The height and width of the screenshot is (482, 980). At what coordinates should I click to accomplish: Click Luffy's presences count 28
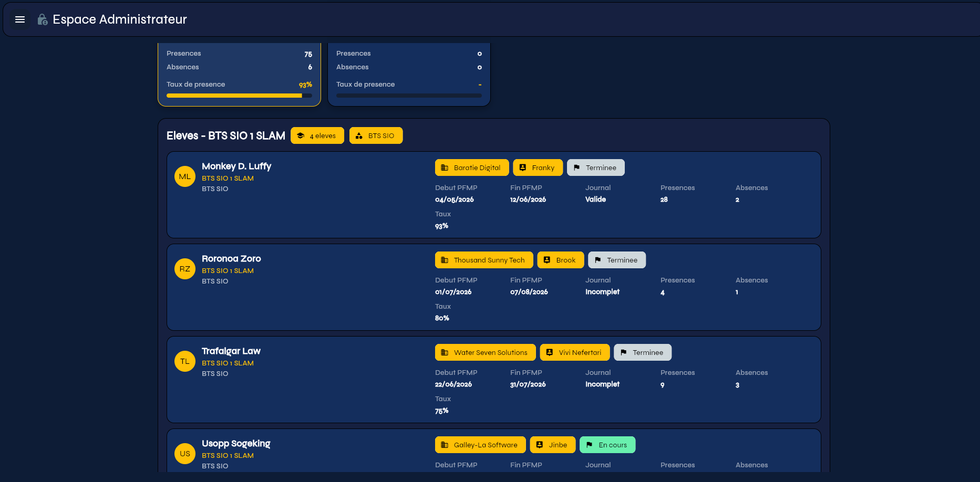(664, 200)
